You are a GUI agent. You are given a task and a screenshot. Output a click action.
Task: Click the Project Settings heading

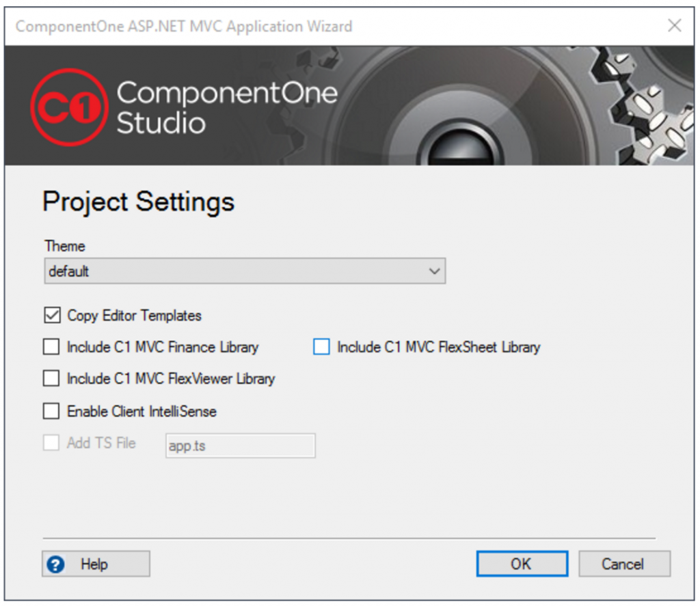(138, 202)
